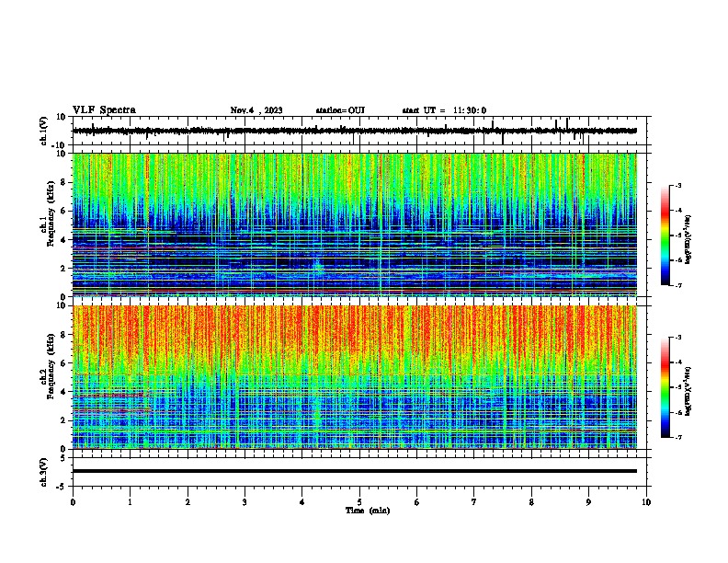Click the "Time (min)" x-axis label
Screen dimensions: 728x563
tap(368, 511)
